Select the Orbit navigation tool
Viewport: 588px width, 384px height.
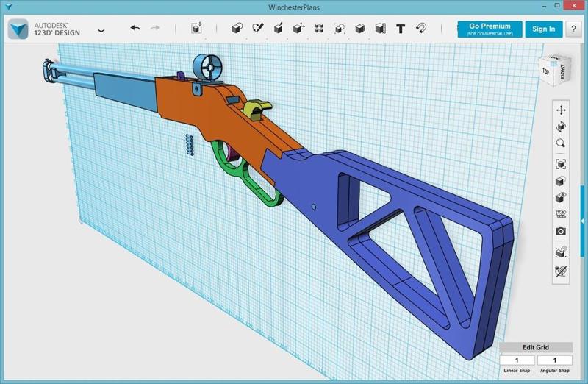coord(561,127)
